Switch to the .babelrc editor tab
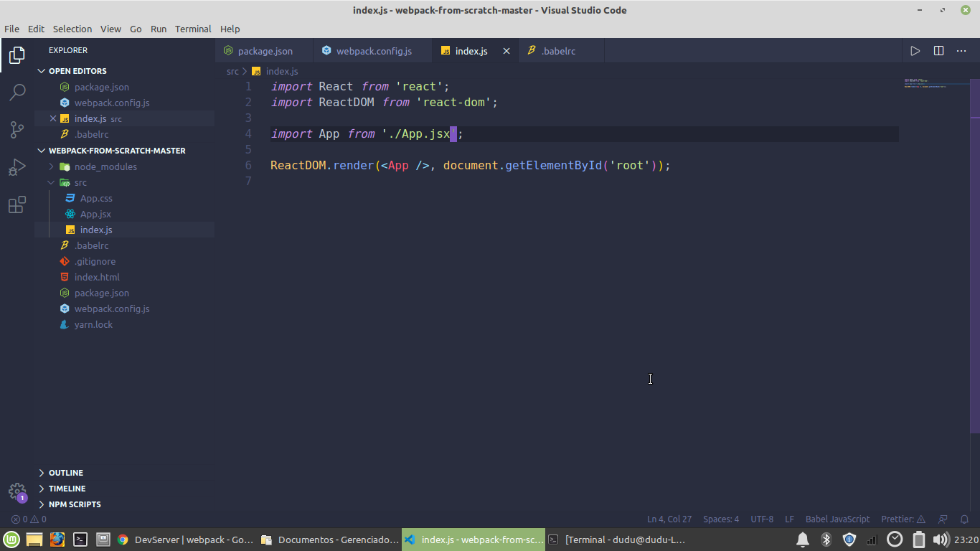 (561, 51)
